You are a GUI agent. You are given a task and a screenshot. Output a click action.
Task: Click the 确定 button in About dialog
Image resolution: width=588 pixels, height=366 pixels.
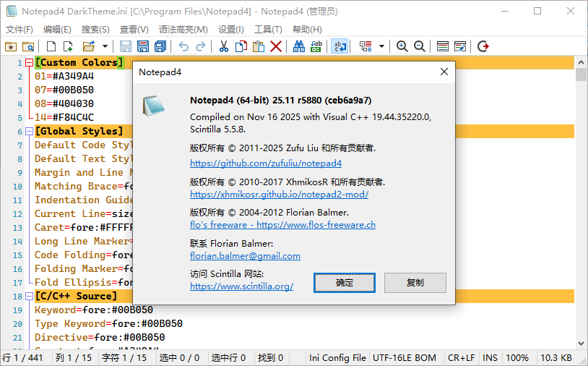[x=345, y=282]
